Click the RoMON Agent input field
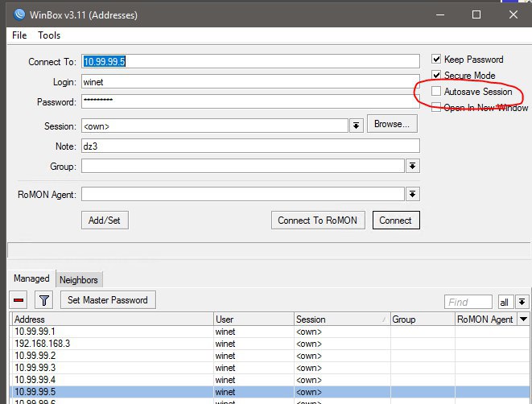 (243, 195)
